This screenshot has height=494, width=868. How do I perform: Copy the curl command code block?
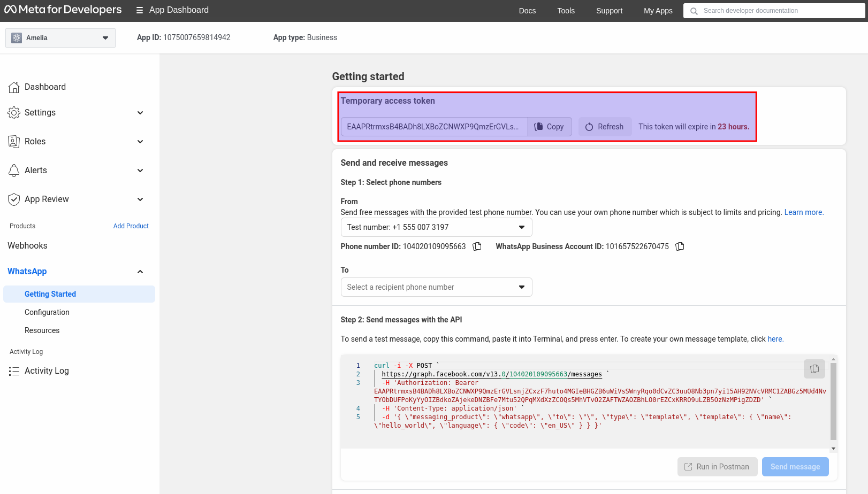(814, 369)
